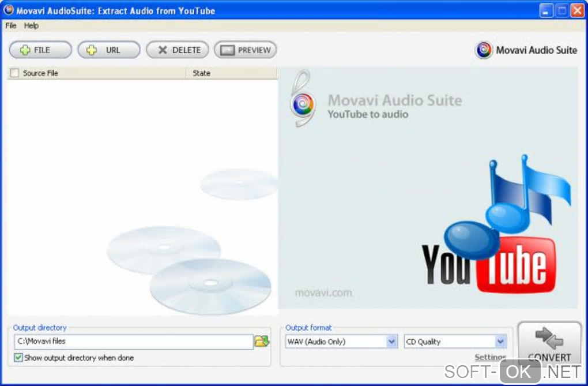The image size is (588, 386).
Task: Click the title bar Movavi app icon
Action: [x=8, y=10]
